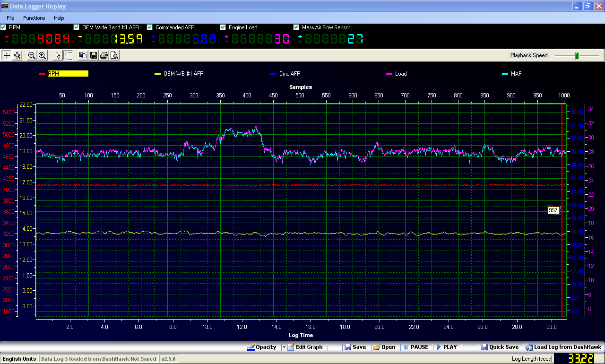
Task: Adjust the Playback Speed slider
Action: [577, 56]
